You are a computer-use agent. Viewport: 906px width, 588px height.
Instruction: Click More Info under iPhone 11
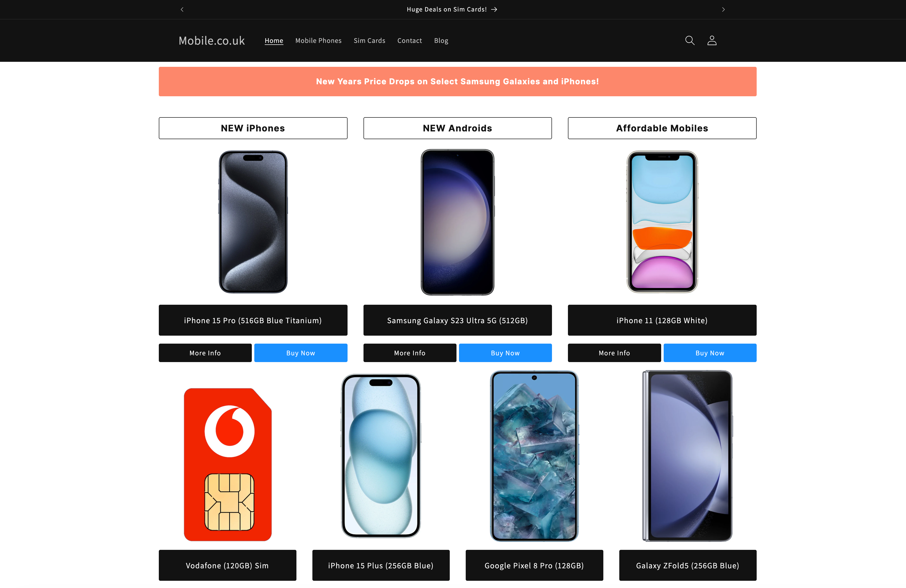[x=614, y=353]
